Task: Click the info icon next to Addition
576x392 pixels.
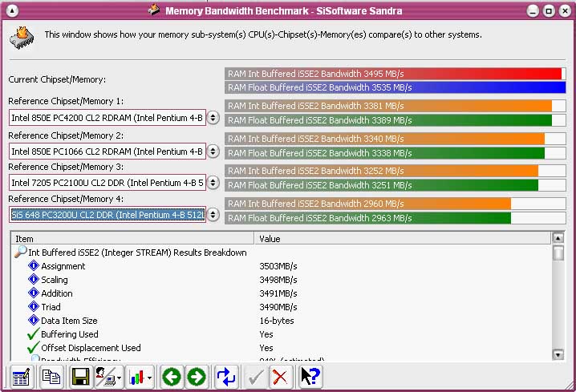Action: coord(34,293)
